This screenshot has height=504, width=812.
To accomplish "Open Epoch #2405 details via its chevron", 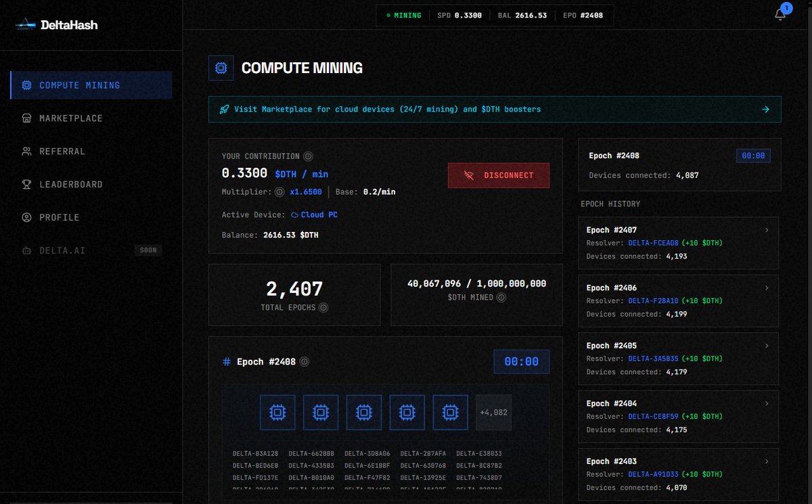I will pyautogui.click(x=767, y=346).
